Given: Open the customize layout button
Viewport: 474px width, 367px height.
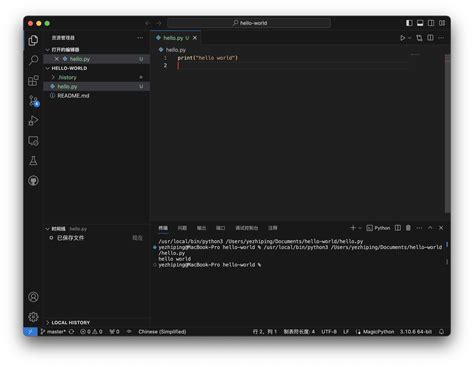Looking at the screenshot, I should pos(442,23).
